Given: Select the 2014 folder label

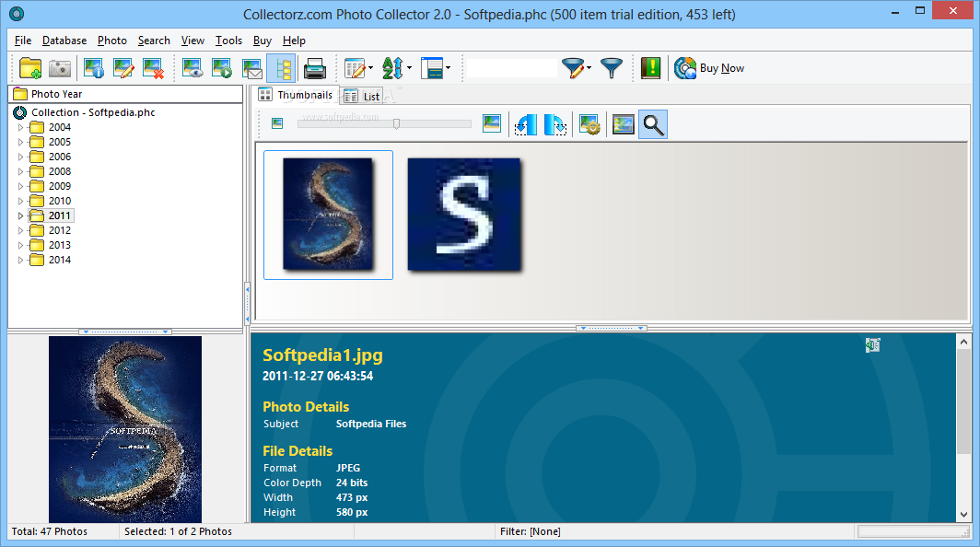Looking at the screenshot, I should 60,260.
